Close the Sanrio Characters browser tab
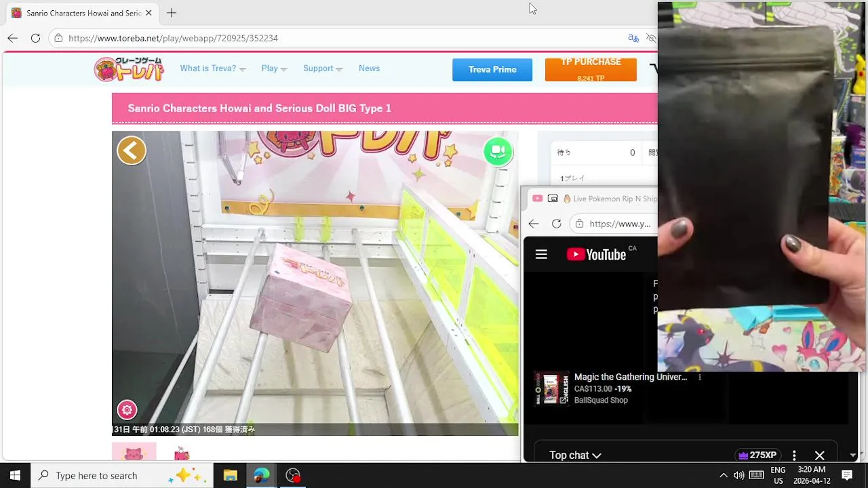 [149, 13]
